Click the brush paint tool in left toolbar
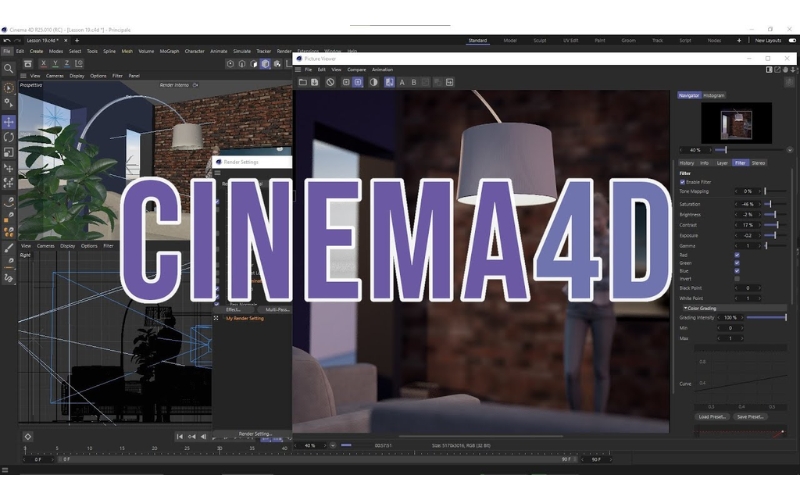 click(9, 247)
